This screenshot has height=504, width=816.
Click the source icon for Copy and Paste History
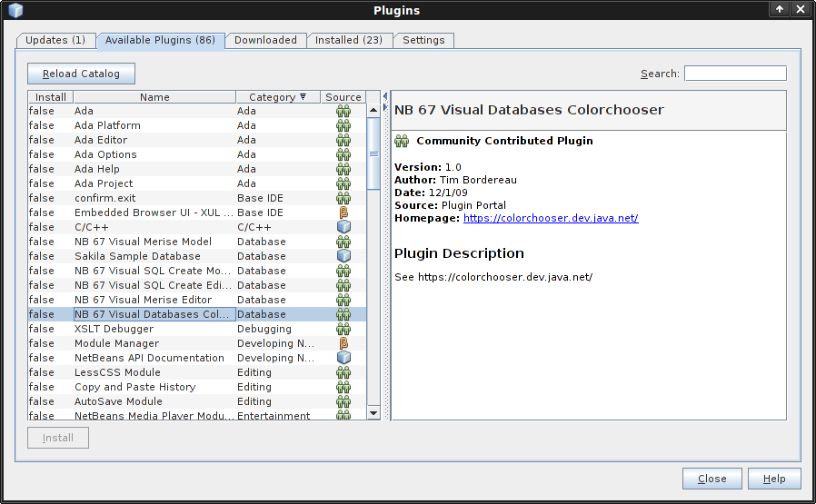343,388
